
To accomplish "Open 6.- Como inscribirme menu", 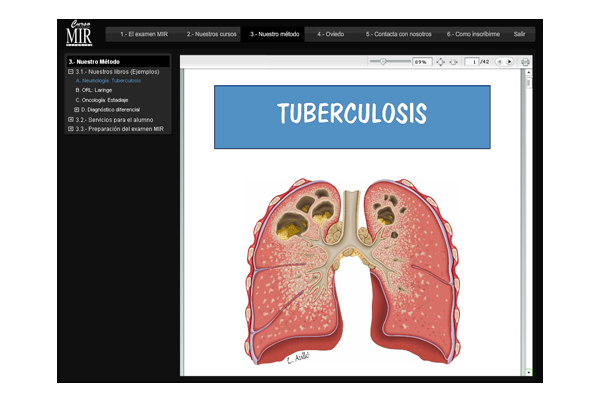I will 473,34.
